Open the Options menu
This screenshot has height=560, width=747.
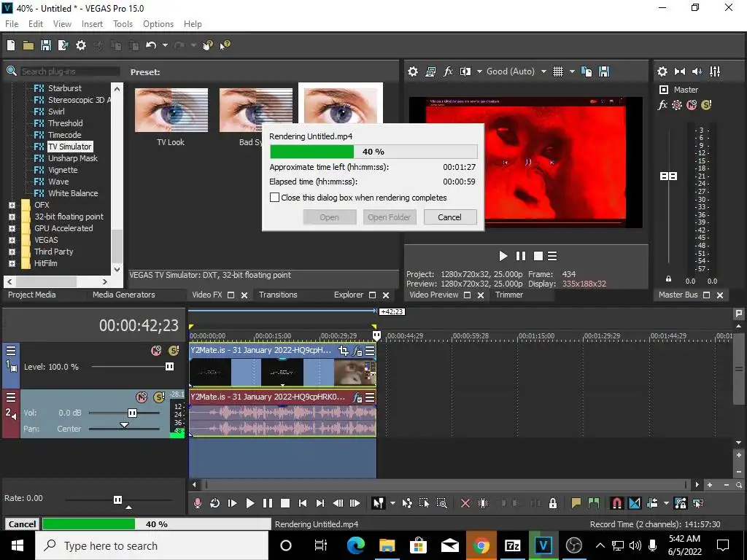click(158, 24)
